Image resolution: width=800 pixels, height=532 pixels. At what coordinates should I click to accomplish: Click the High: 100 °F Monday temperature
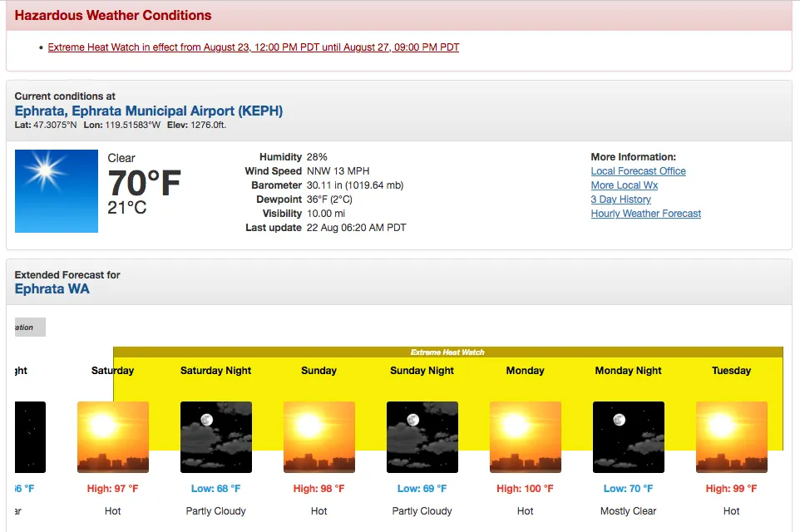pyautogui.click(x=526, y=489)
